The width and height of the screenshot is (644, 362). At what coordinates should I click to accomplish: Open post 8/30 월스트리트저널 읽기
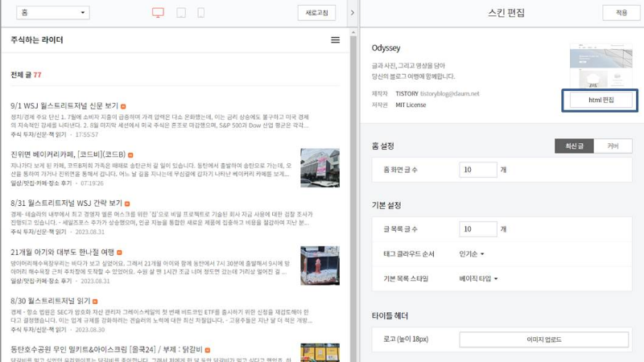[x=51, y=301]
